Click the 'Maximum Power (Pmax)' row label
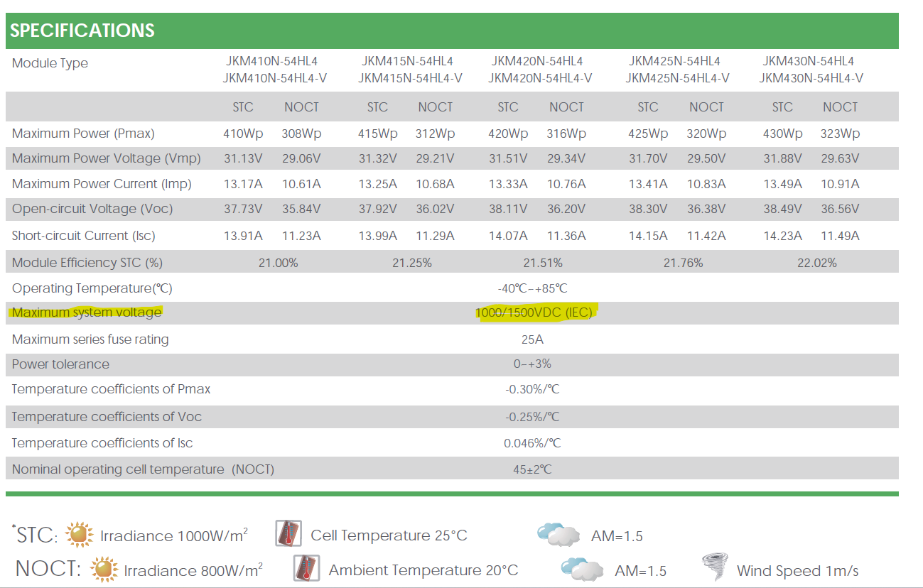The height and width of the screenshot is (588, 923). click(83, 134)
